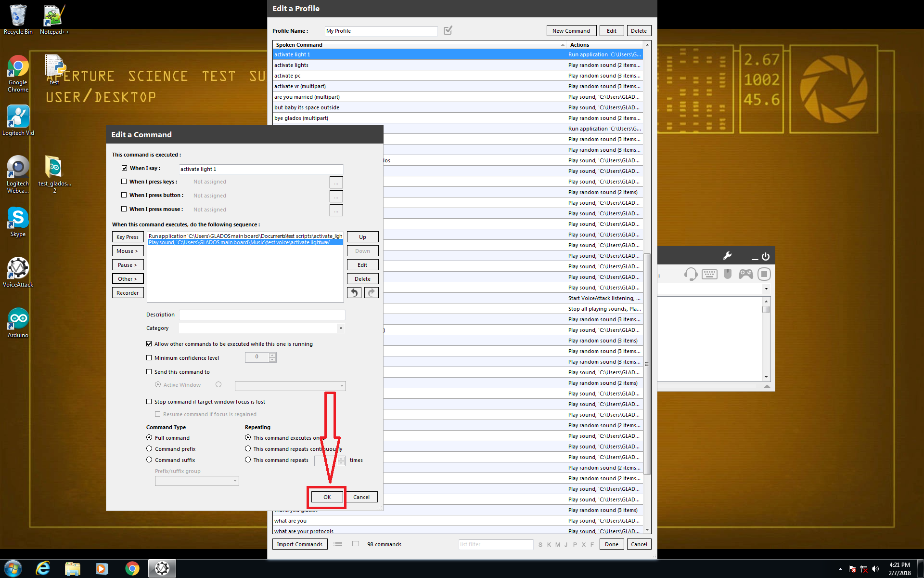Image resolution: width=924 pixels, height=578 pixels.
Task: Open Google Chrome desktop shortcut
Action: click(x=18, y=73)
